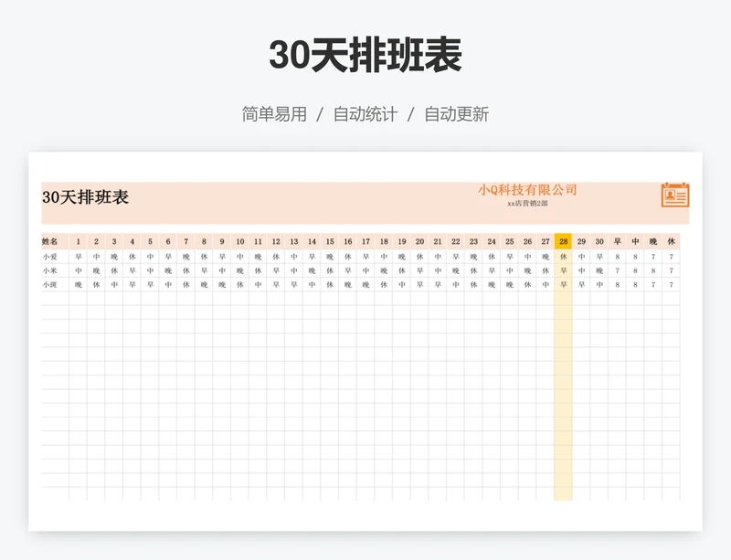Select the day '29' column header
731x560 pixels.
pyautogui.click(x=581, y=241)
